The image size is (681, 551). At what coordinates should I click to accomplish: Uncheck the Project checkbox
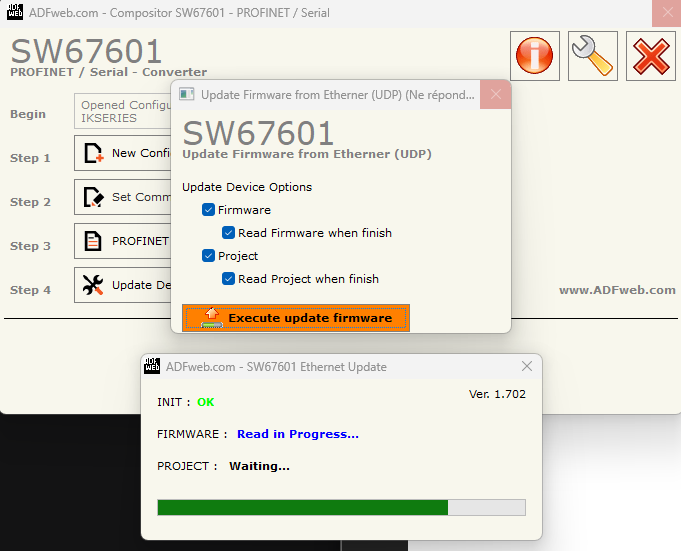click(208, 256)
